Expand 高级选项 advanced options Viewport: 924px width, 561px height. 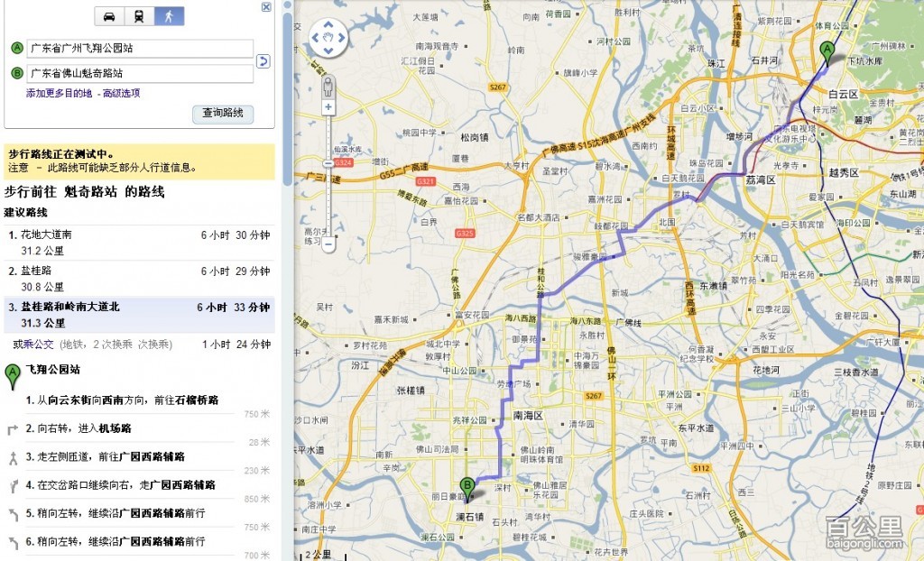coord(121,93)
